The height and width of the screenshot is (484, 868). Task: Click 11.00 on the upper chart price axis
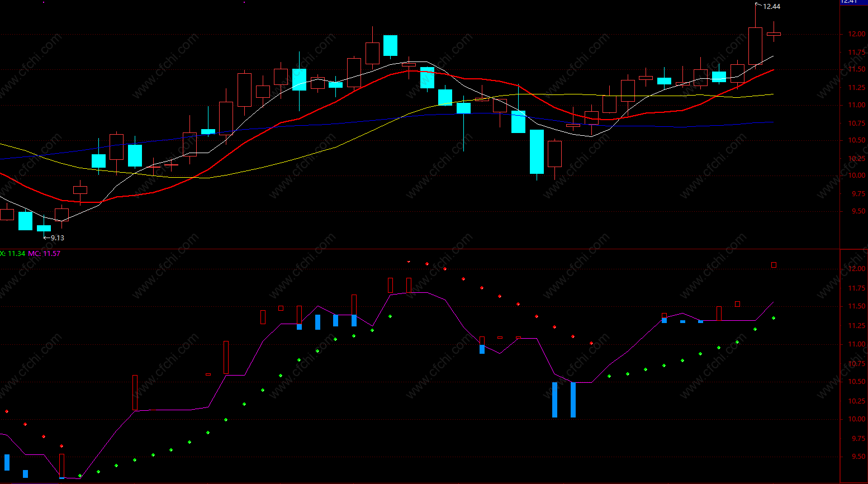point(856,105)
